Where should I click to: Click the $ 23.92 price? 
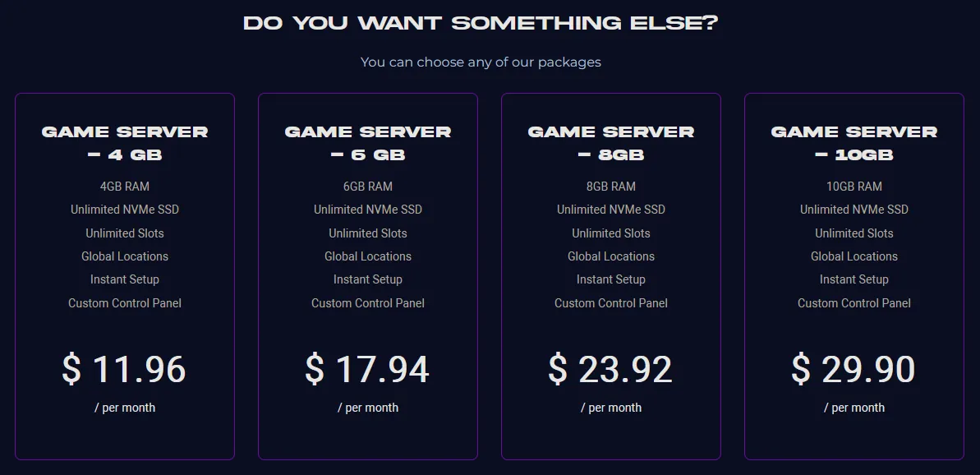(x=610, y=369)
